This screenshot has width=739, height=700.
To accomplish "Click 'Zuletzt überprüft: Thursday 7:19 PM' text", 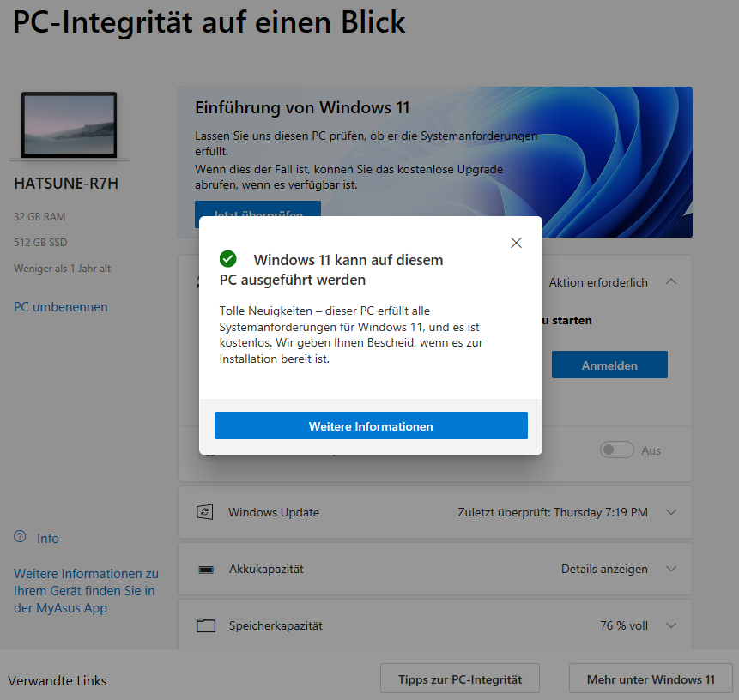I will coord(553,512).
